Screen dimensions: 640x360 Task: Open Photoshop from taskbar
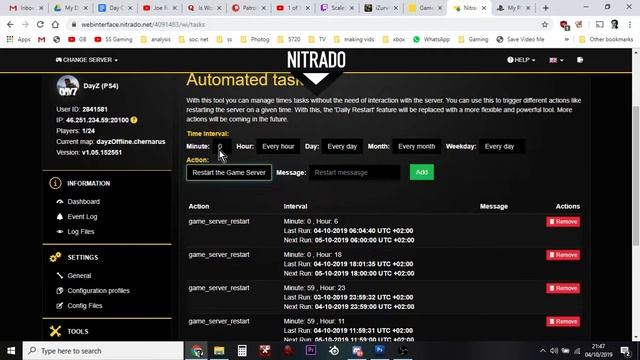(380, 351)
